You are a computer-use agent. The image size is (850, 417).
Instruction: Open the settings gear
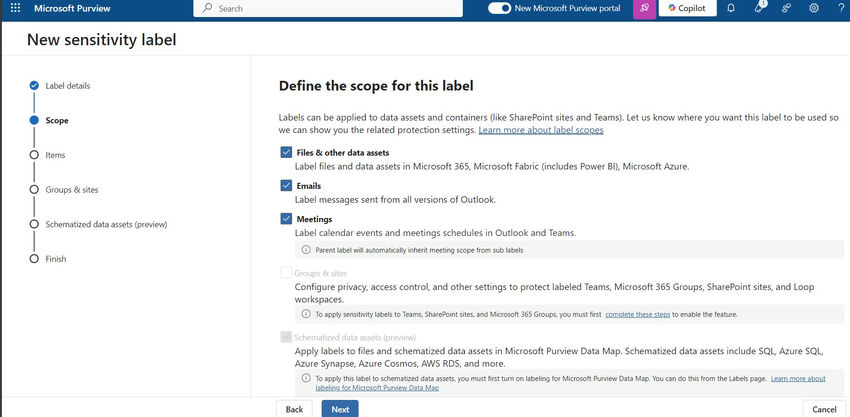[814, 8]
